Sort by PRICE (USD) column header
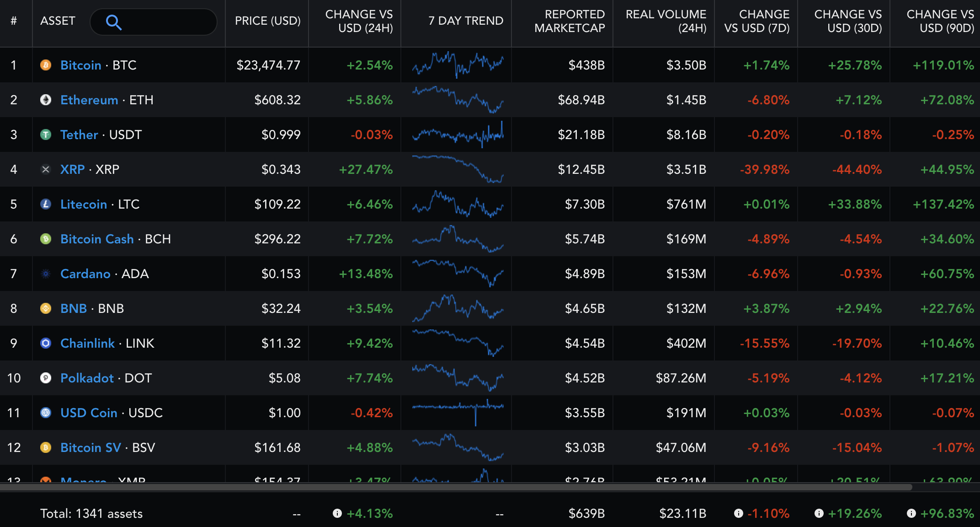 268,21
